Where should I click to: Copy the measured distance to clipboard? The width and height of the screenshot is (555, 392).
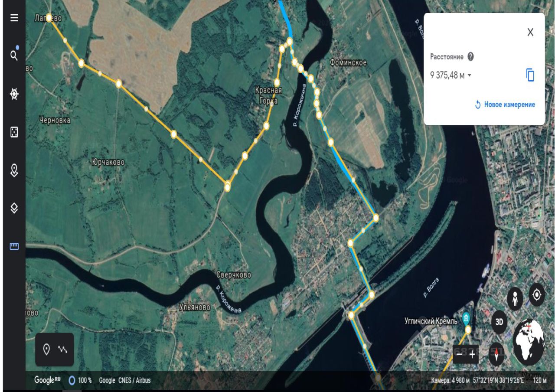(x=530, y=75)
